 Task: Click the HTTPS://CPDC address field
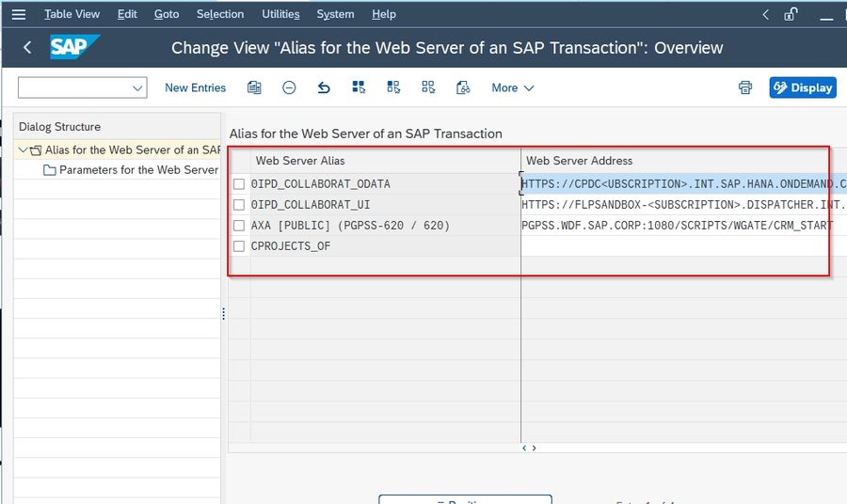pyautogui.click(x=684, y=184)
